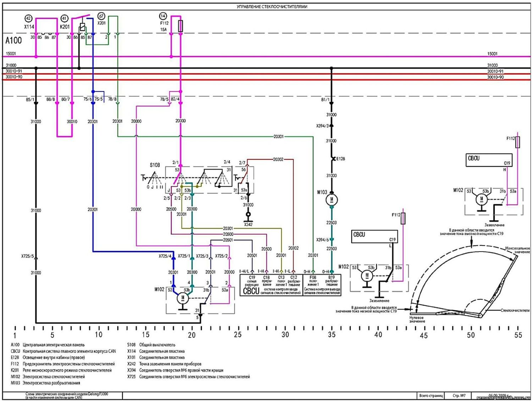Image resolution: width=532 pixels, height=401 pixels.
Task: Click the E128 connection cross marker
Action: click(x=333, y=159)
